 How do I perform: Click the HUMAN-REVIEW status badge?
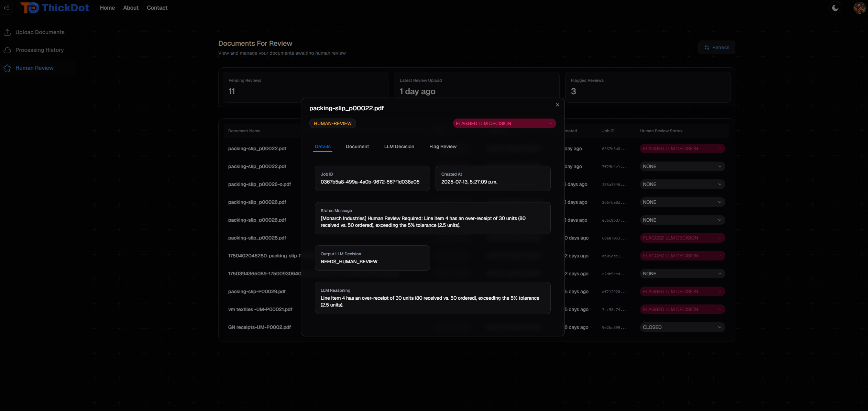pos(332,123)
